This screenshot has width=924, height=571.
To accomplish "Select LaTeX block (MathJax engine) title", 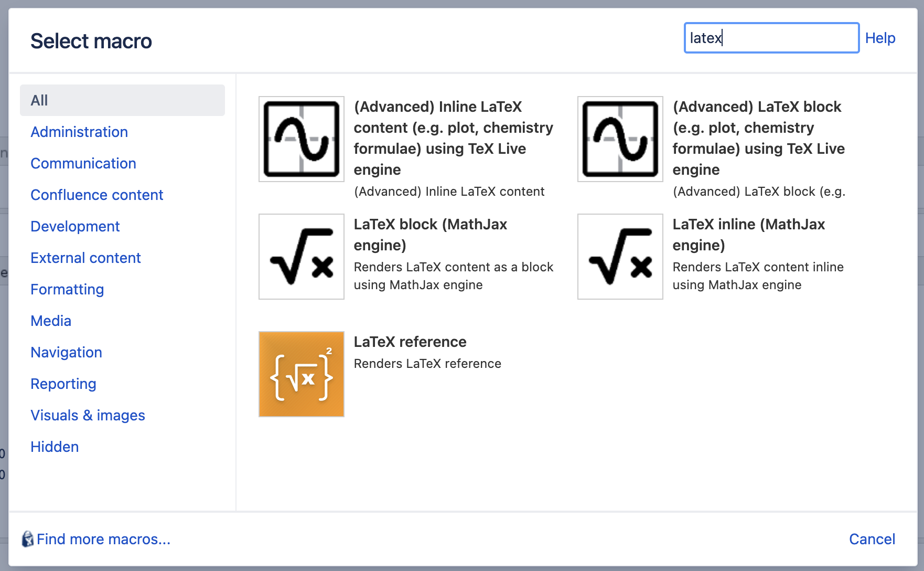I will (431, 235).
